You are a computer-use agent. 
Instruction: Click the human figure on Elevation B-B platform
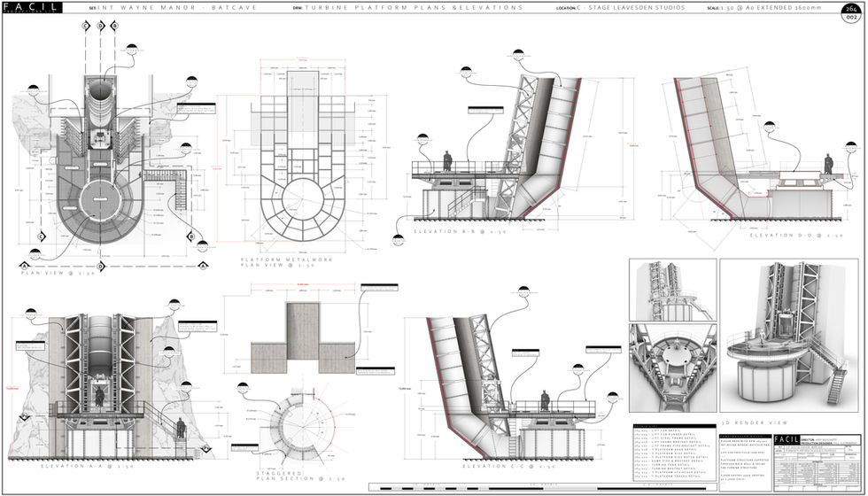(x=447, y=161)
